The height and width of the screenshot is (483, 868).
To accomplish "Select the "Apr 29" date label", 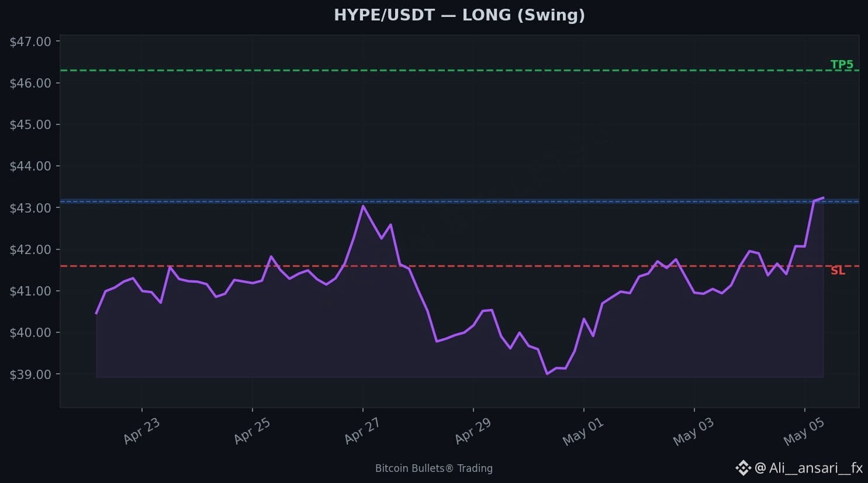I will (473, 432).
